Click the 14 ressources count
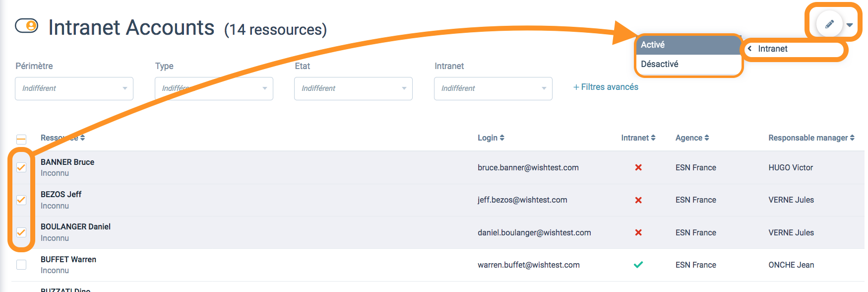The height and width of the screenshot is (292, 868). 275,30
